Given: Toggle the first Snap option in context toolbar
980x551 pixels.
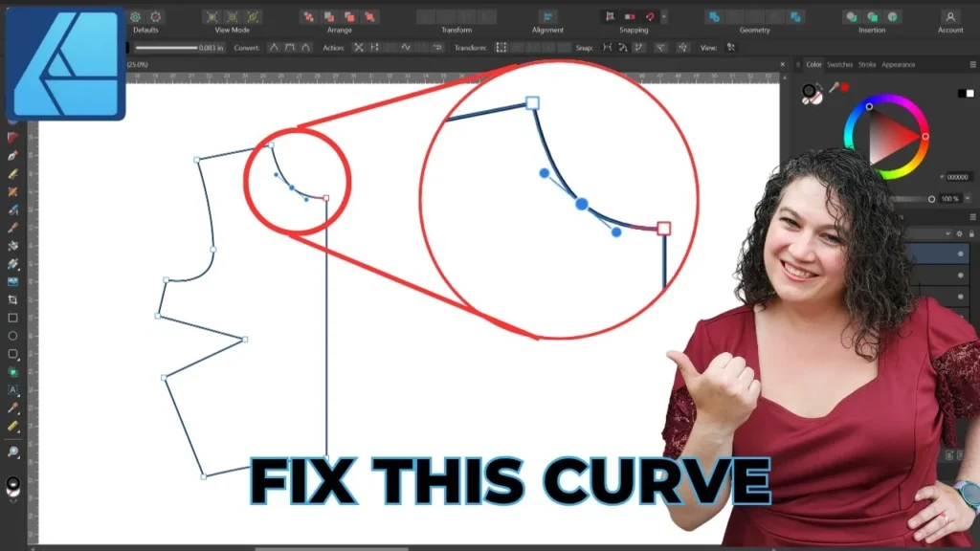Looking at the screenshot, I should coord(607,48).
